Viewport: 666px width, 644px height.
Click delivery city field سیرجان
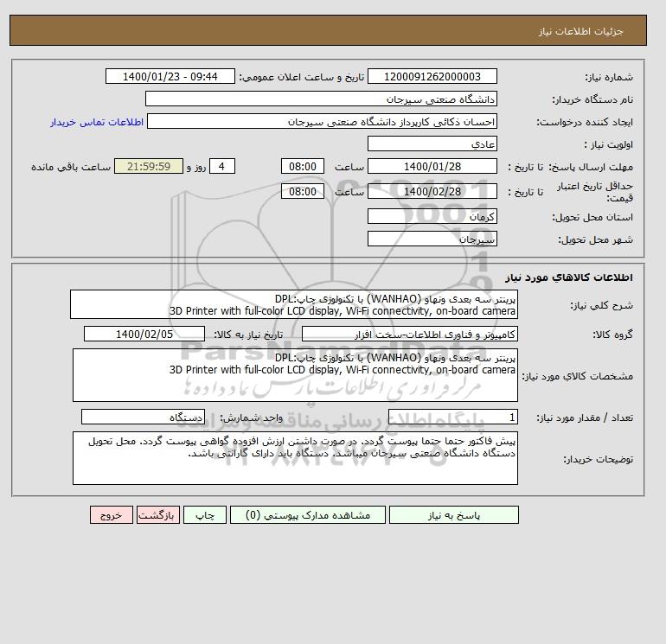pos(432,239)
